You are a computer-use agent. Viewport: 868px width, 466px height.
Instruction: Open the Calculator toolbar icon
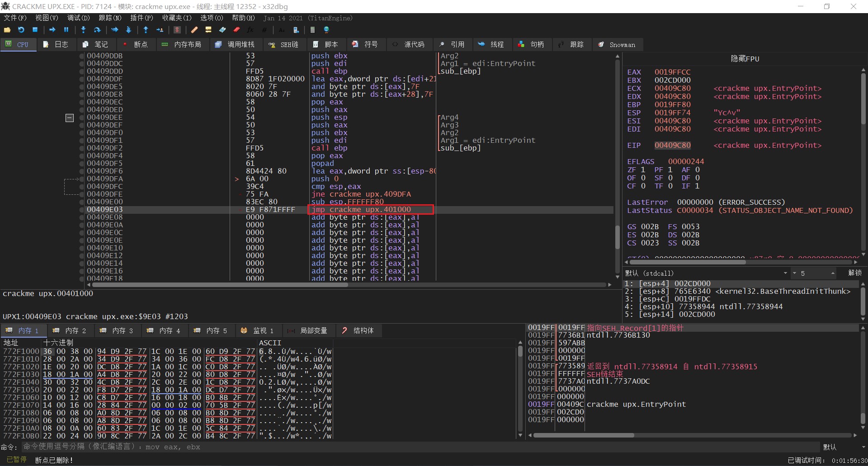point(312,30)
